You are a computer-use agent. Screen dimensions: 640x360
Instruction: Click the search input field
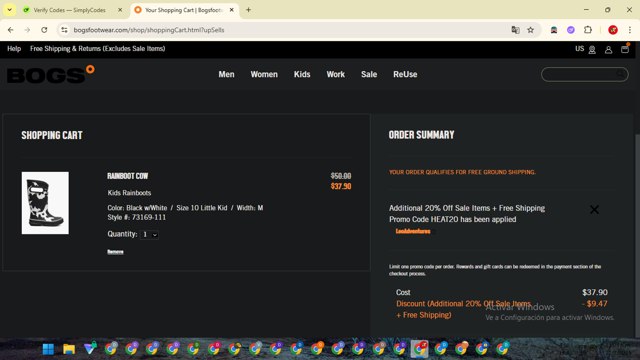point(584,74)
